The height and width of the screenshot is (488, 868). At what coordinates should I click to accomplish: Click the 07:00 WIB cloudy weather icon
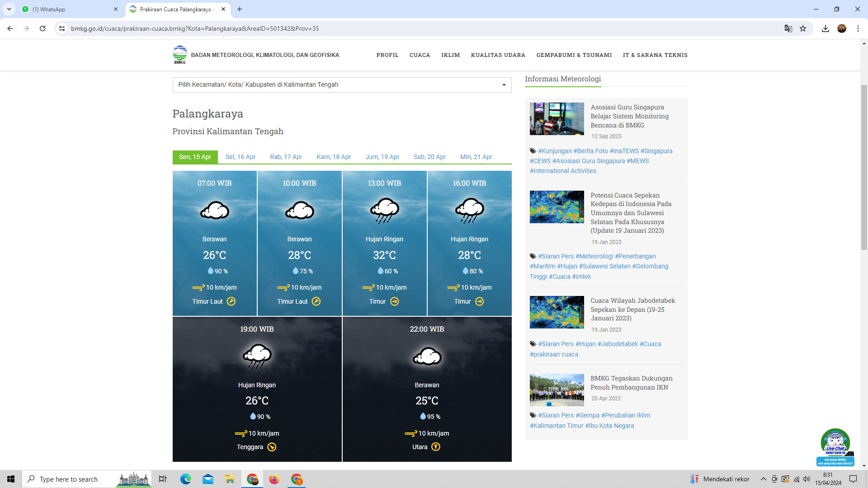[215, 211]
